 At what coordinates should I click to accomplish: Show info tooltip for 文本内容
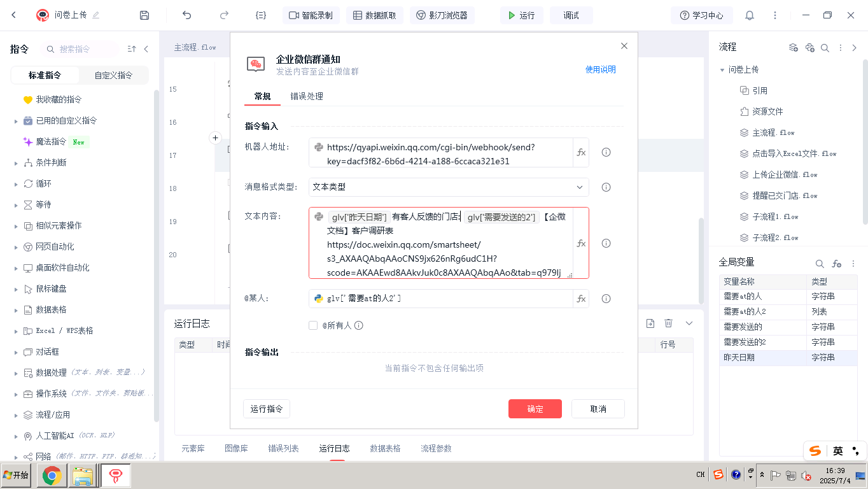[x=606, y=243]
